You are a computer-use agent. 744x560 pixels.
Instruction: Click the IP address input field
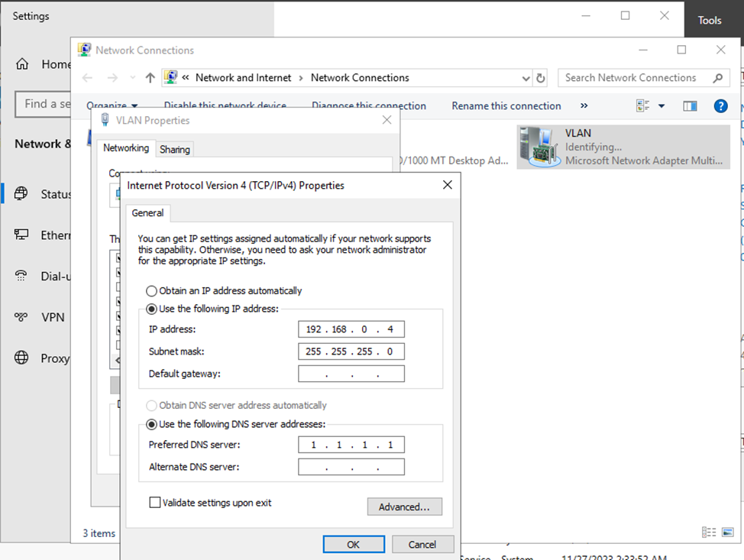351,329
